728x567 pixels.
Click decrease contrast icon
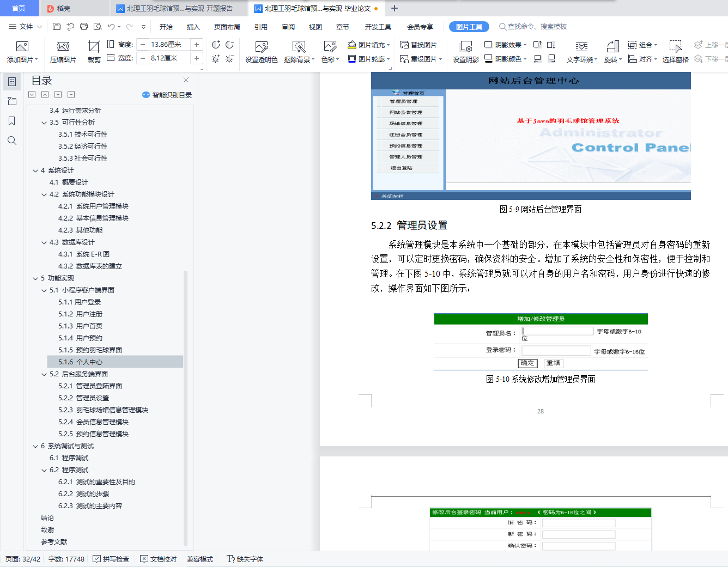tap(229, 45)
